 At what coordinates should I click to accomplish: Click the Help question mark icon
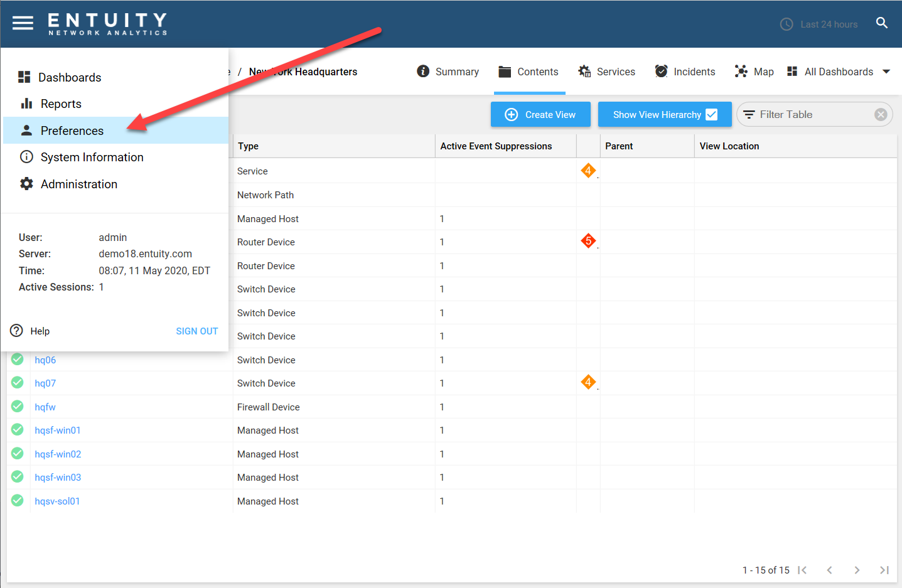(17, 331)
